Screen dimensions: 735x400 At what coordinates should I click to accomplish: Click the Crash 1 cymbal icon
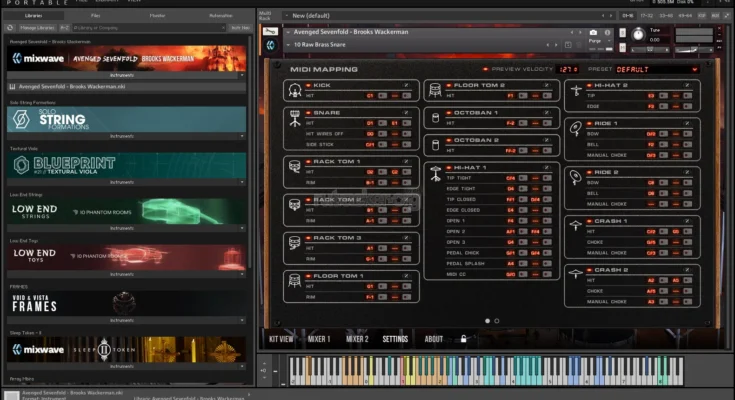(x=576, y=226)
